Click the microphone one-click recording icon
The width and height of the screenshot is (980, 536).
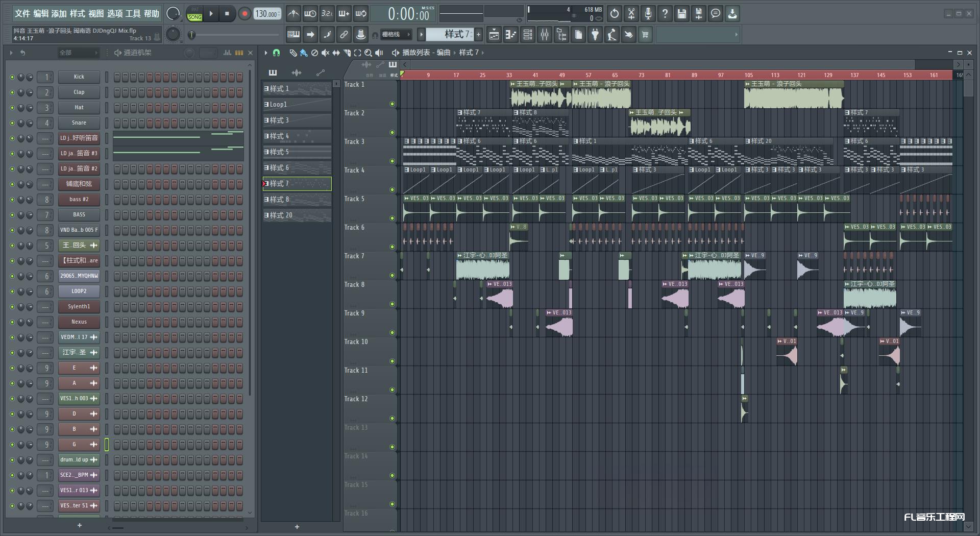[648, 14]
